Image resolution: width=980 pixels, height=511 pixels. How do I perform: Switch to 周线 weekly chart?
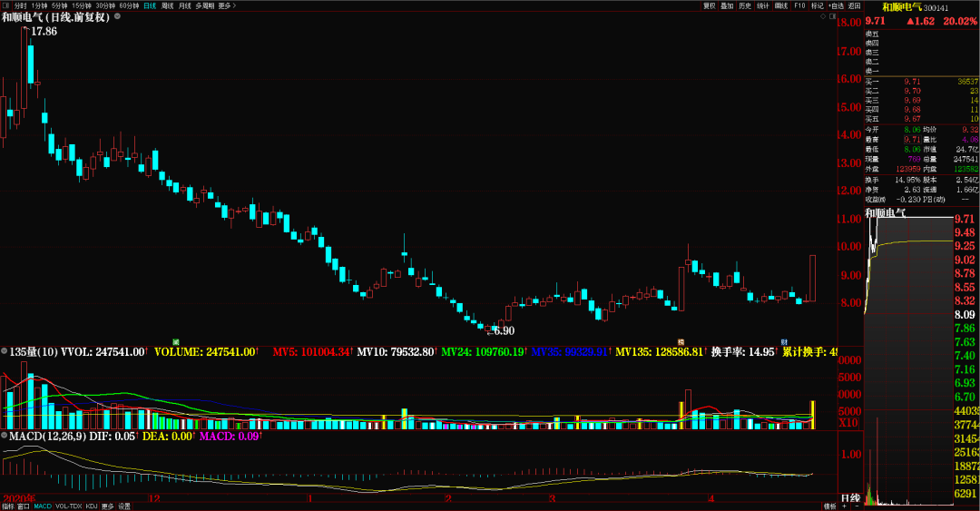point(168,5)
